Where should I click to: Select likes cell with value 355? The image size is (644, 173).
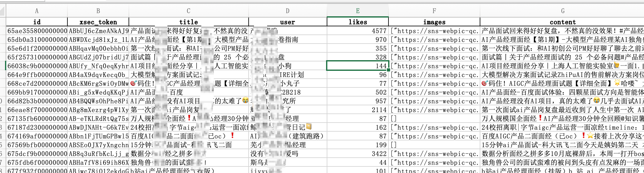358,48
